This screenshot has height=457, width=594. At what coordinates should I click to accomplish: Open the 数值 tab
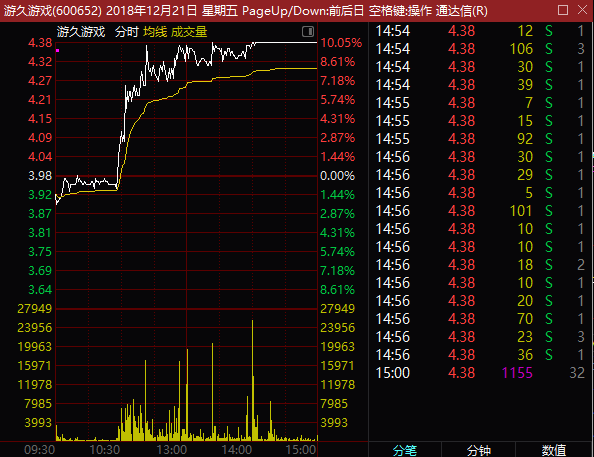(553, 450)
